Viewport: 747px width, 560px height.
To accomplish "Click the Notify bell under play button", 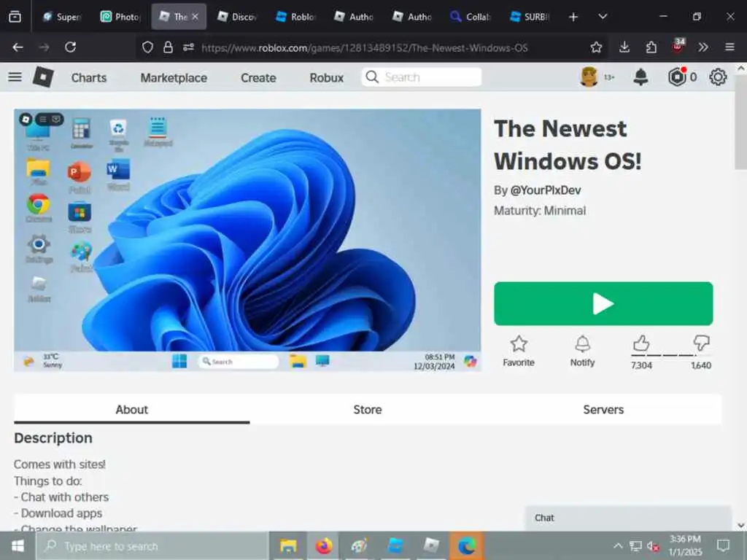I will [582, 344].
